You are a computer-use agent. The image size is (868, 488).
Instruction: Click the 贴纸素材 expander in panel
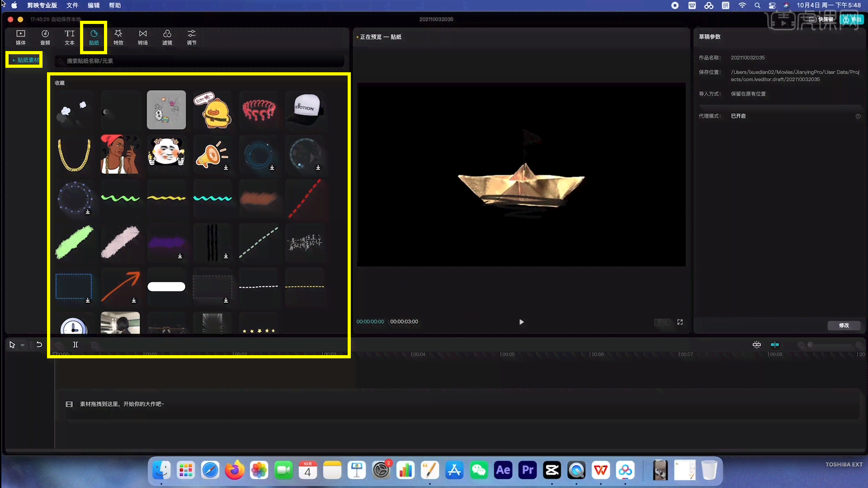pos(24,60)
